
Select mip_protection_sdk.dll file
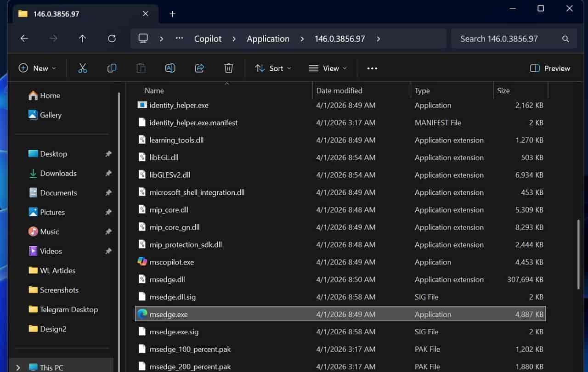click(340, 245)
